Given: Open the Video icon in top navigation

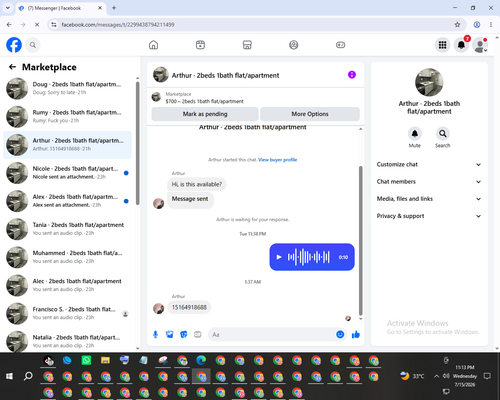Looking at the screenshot, I should (x=200, y=45).
